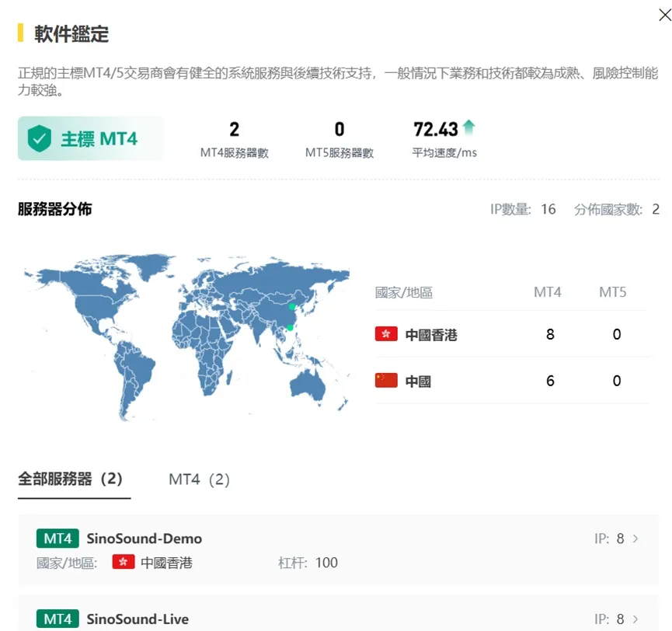
Task: Open the SinoSound-Live server entry
Action: click(338, 613)
